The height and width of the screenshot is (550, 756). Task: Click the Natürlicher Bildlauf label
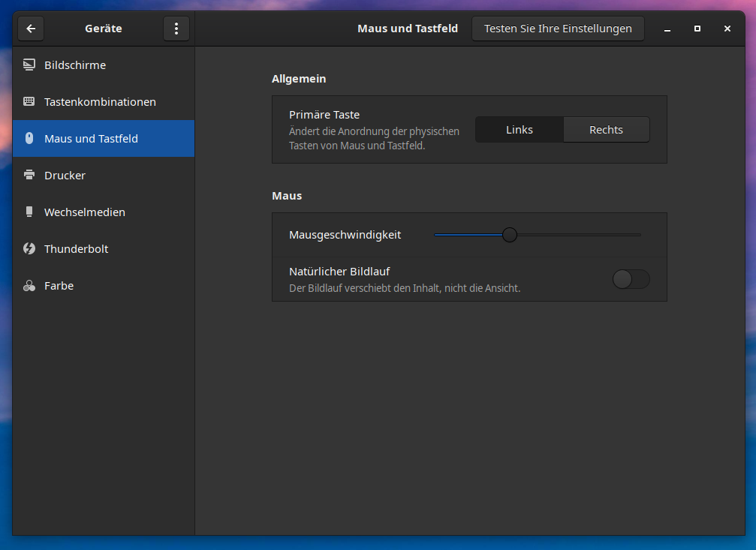click(339, 272)
